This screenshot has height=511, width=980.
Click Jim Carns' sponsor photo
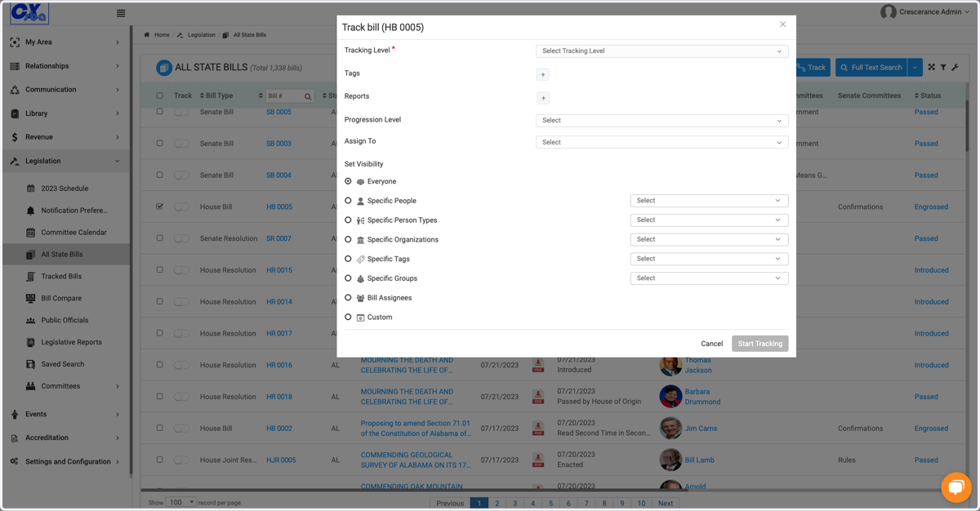[x=670, y=428]
